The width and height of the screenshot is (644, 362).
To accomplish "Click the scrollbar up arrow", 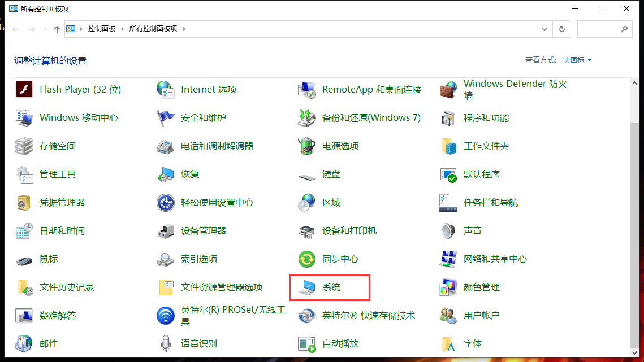I will (634, 84).
